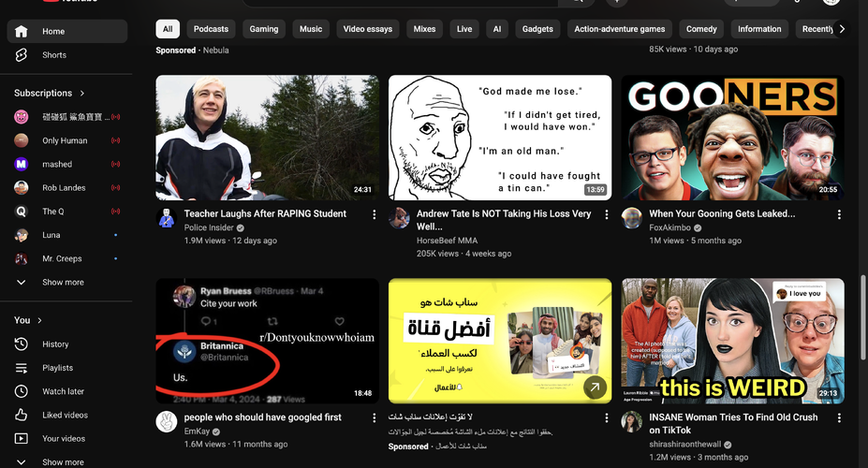Open options menu for INSANE Woman video
Image resolution: width=868 pixels, height=468 pixels.
[839, 417]
